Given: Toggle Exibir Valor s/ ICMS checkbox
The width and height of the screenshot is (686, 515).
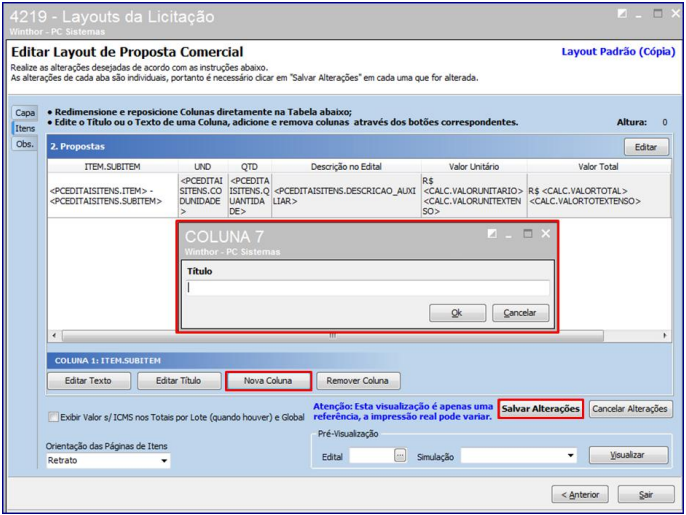Looking at the screenshot, I should tap(53, 417).
